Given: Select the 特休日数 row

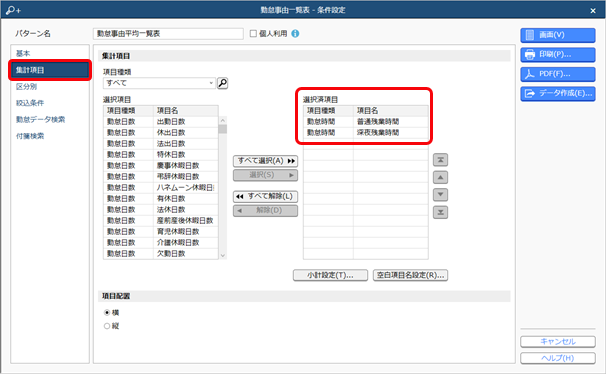Looking at the screenshot, I should [x=161, y=155].
